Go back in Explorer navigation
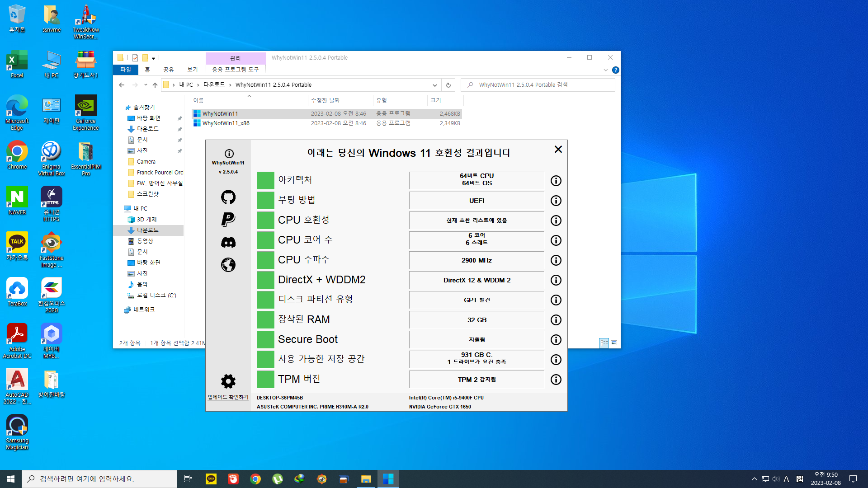 (x=122, y=85)
